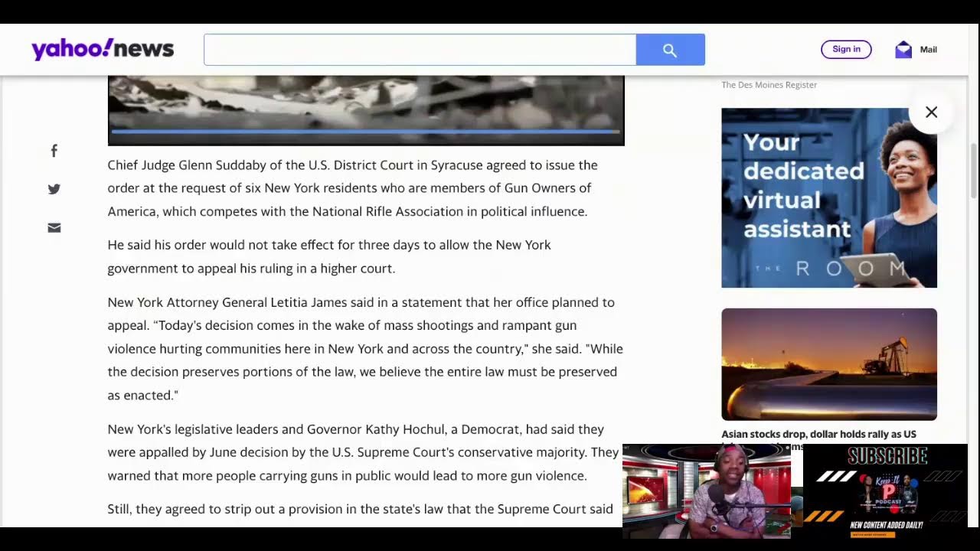Click paragraph starting 'Still, they agreed to strip'

pyautogui.click(x=360, y=509)
